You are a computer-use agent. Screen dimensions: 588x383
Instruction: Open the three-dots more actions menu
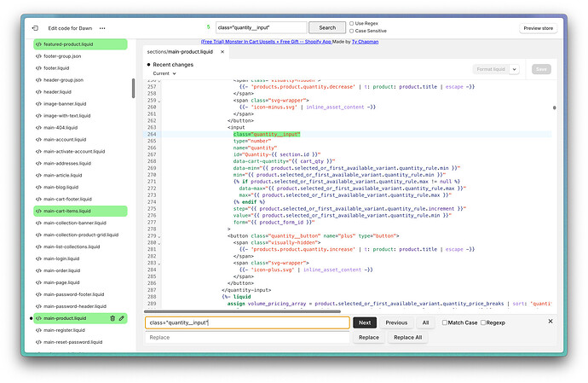click(x=102, y=28)
